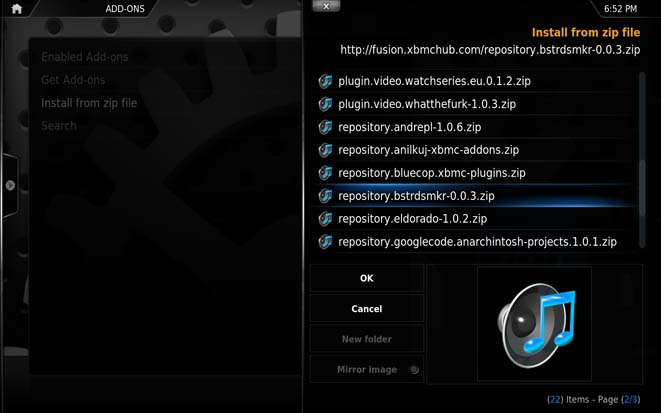661x413 pixels.
Task: Select plugin.video.whatthefurk-1.0.3.zip file name
Action: (427, 104)
